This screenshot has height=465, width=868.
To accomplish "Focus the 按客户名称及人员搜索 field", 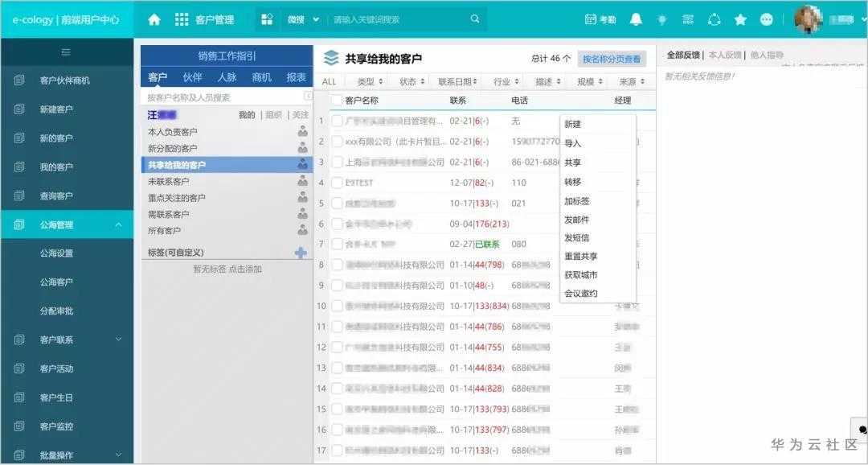I will [224, 97].
